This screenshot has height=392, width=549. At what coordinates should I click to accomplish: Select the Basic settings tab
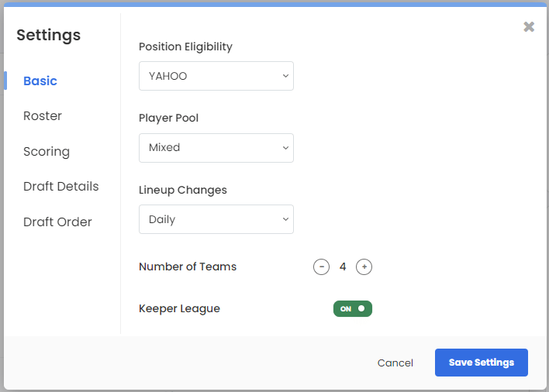tap(40, 81)
